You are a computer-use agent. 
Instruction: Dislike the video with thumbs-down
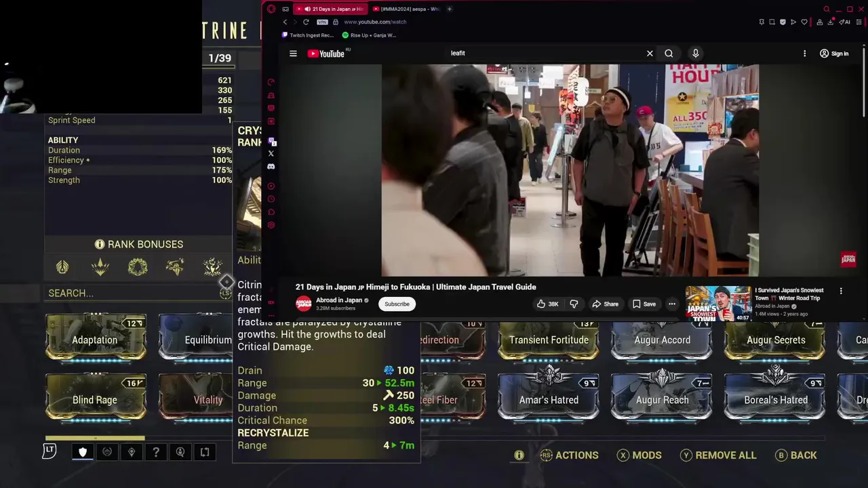pos(574,304)
